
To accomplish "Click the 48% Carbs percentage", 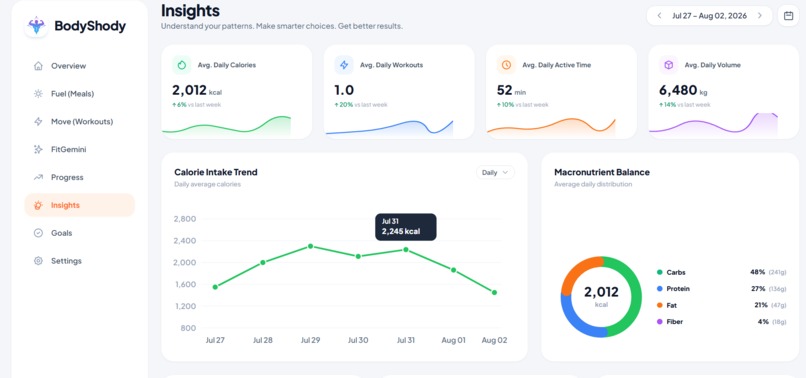I will coord(758,272).
